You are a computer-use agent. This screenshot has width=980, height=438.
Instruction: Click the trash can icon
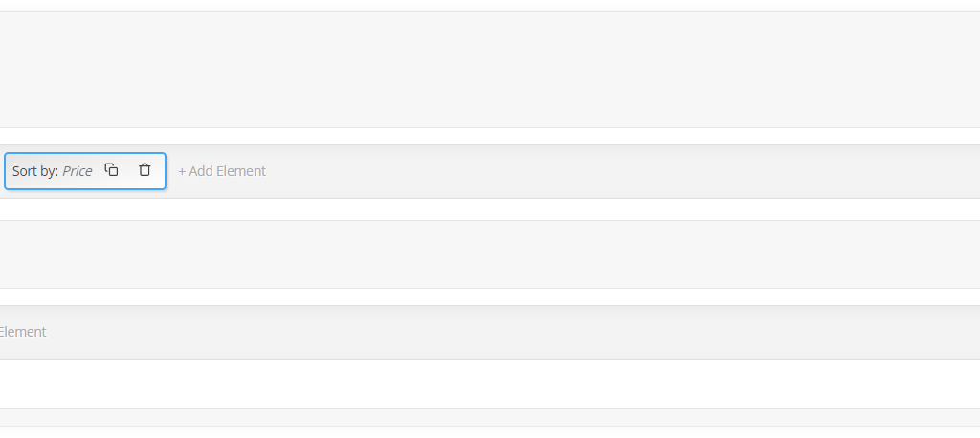[x=145, y=170]
